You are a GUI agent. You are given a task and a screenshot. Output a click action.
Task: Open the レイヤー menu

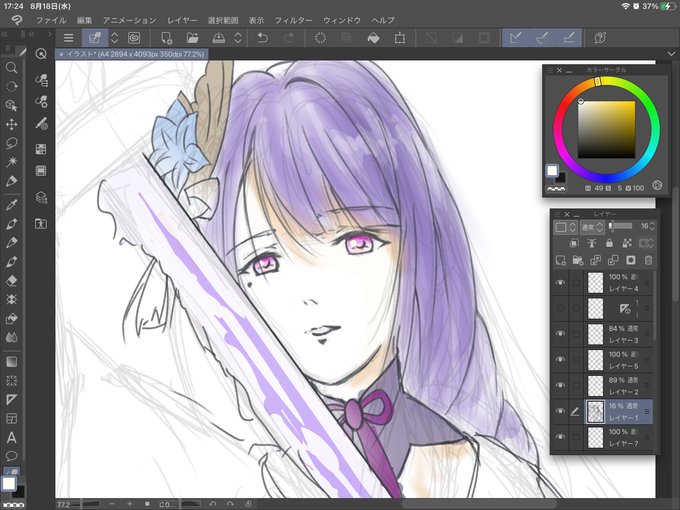(x=182, y=20)
